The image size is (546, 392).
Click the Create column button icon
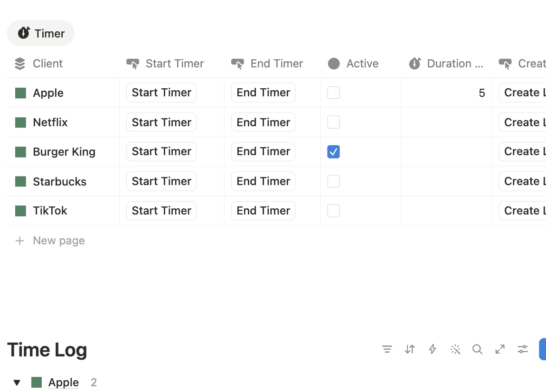coord(505,64)
